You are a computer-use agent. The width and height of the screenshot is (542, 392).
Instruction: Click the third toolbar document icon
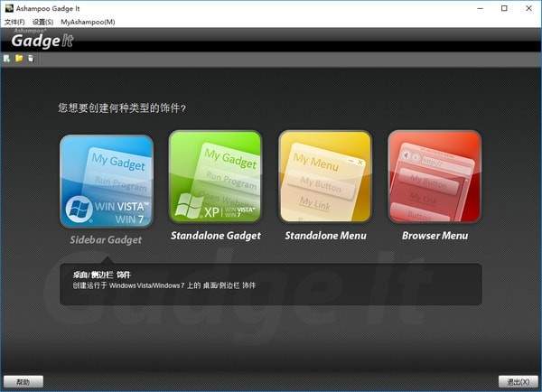coord(31,59)
